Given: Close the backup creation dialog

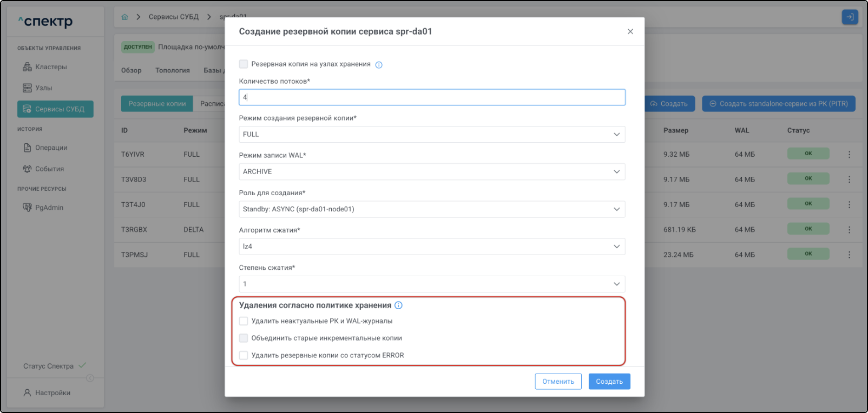Looking at the screenshot, I should click(630, 31).
